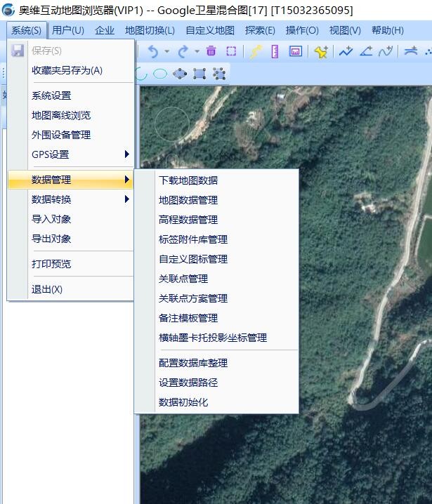The height and width of the screenshot is (504, 432).
Task: Open the 探索(E) menu
Action: click(260, 31)
